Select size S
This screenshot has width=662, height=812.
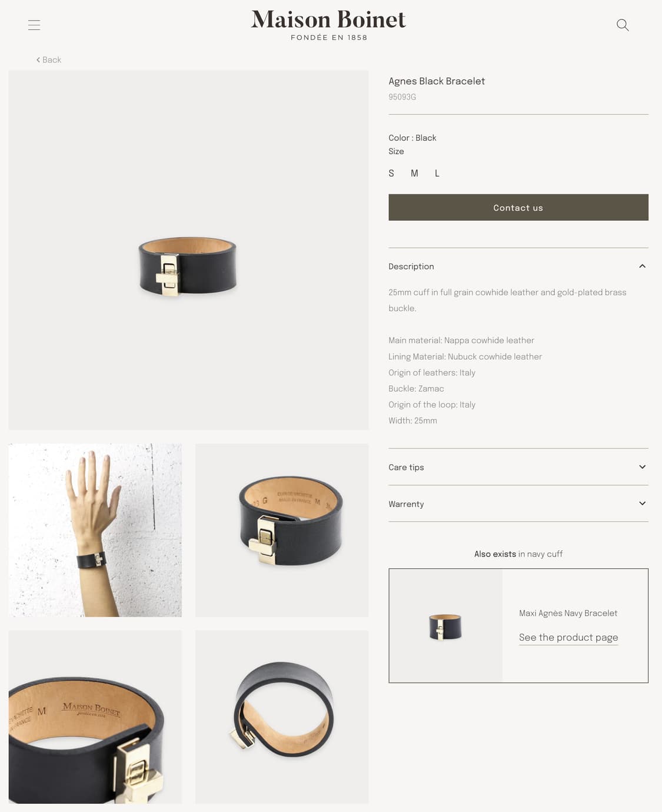click(x=391, y=173)
